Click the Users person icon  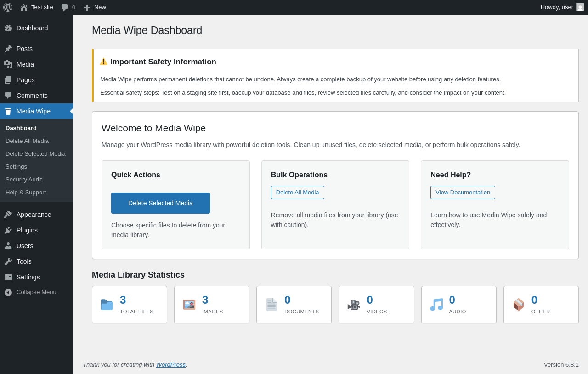point(8,246)
